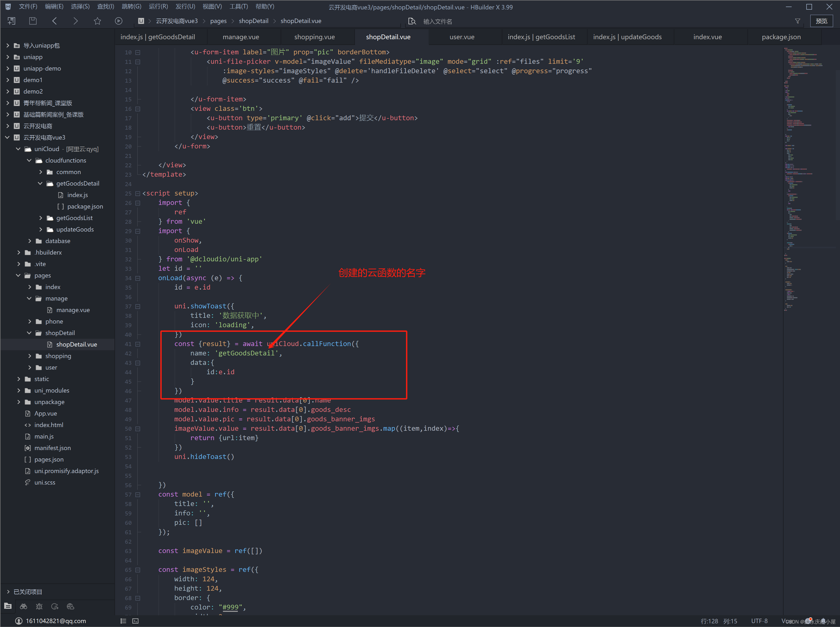Toggle the outline list icon in status bar

(x=123, y=621)
